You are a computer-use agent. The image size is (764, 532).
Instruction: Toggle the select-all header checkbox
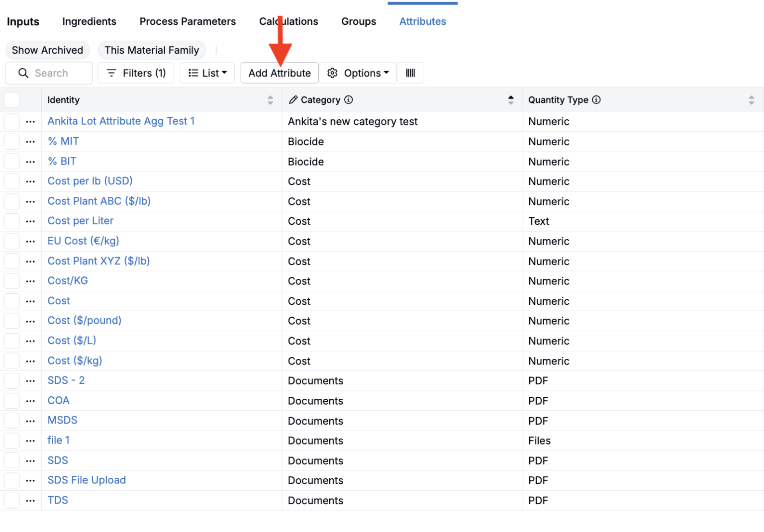click(12, 100)
